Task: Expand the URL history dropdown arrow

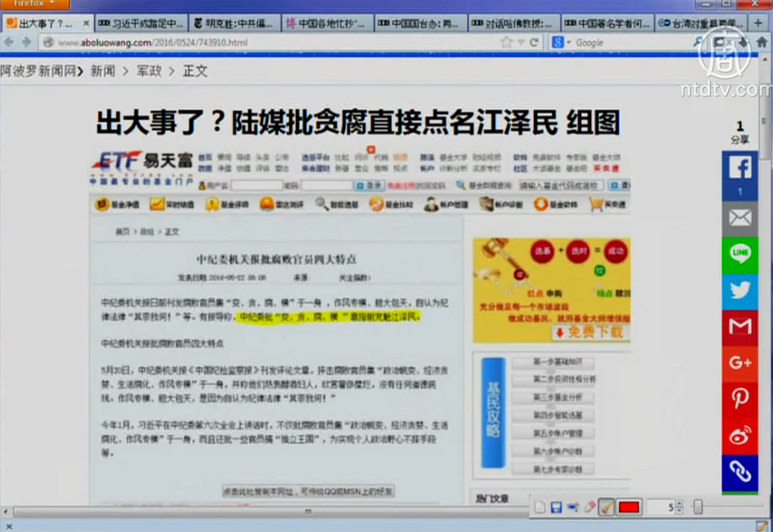Action: coord(521,42)
